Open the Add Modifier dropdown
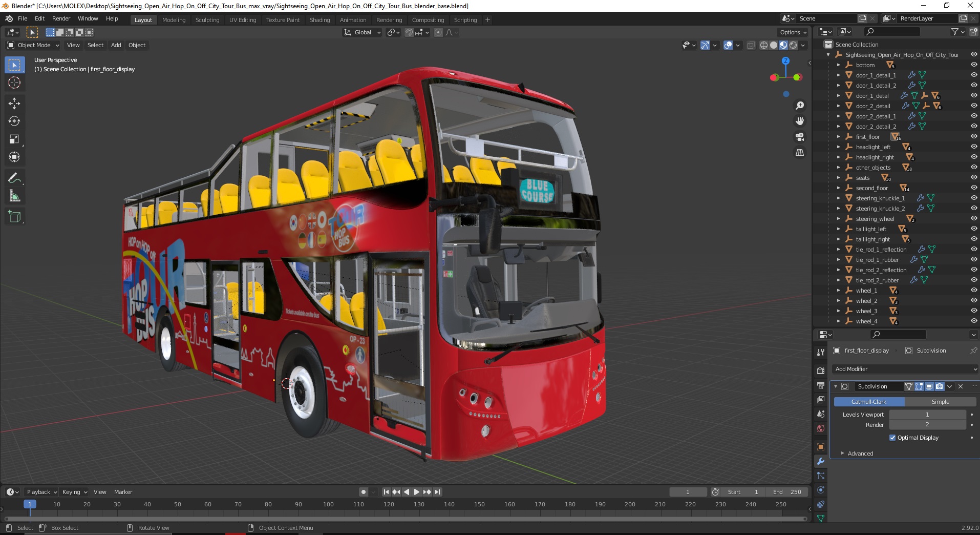 [905, 369]
